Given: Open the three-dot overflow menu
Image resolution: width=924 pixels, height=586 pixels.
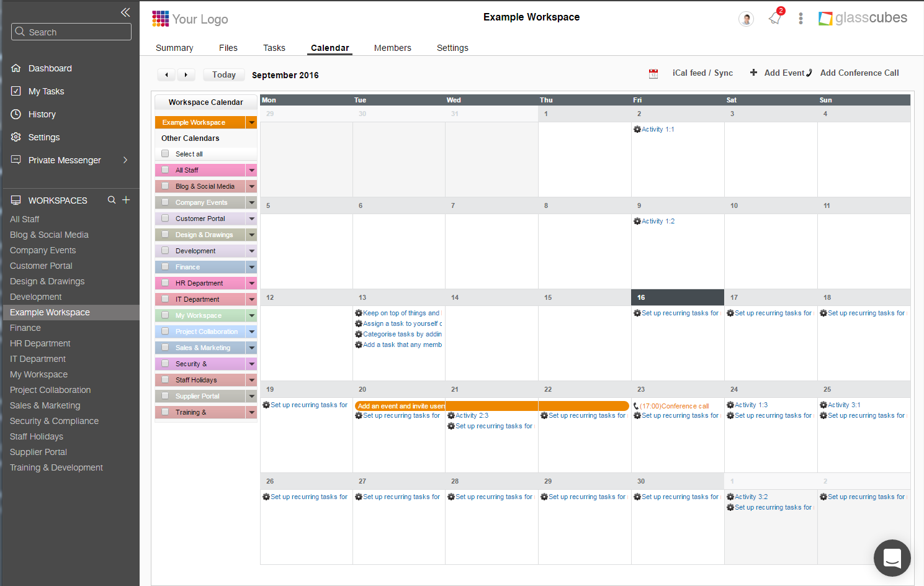Looking at the screenshot, I should pyautogui.click(x=801, y=19).
